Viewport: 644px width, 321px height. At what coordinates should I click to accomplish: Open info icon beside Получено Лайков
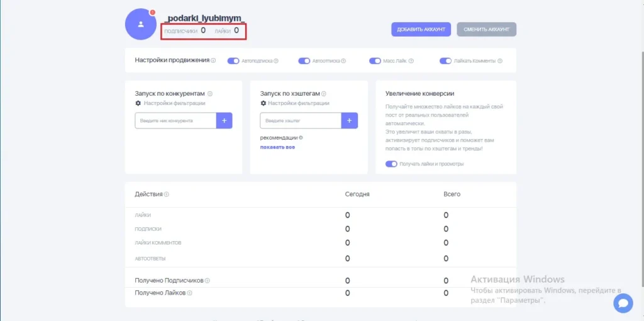190,293
